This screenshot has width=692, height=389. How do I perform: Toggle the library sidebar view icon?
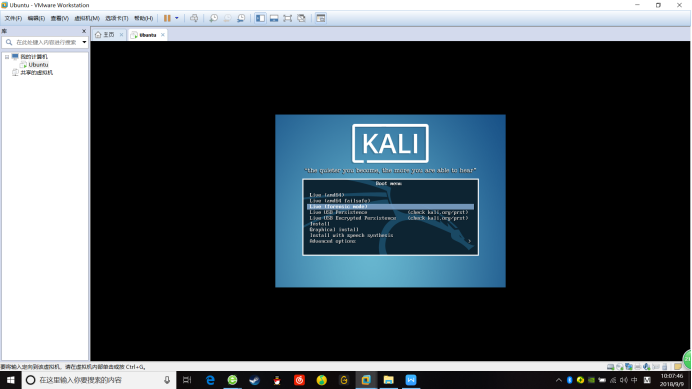point(260,18)
